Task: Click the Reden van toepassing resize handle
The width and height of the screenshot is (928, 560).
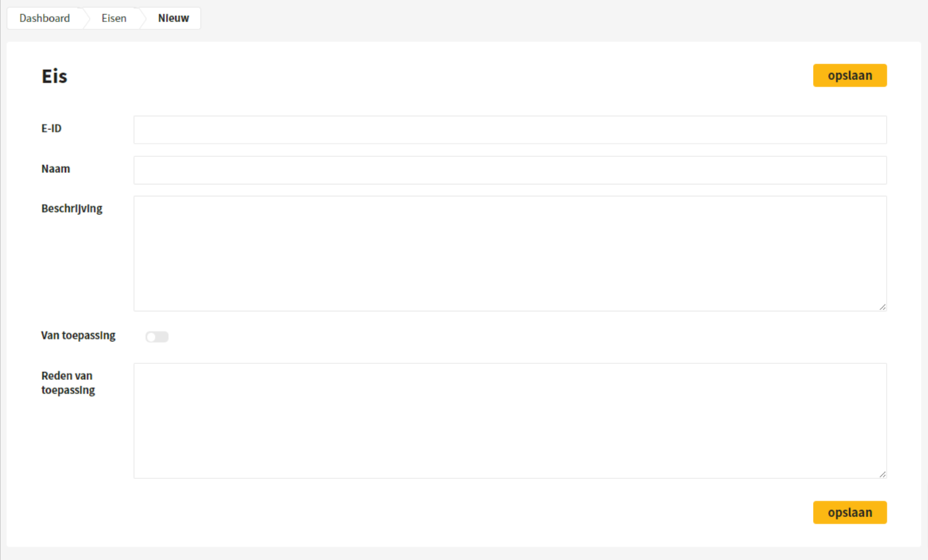Action: coord(883,474)
